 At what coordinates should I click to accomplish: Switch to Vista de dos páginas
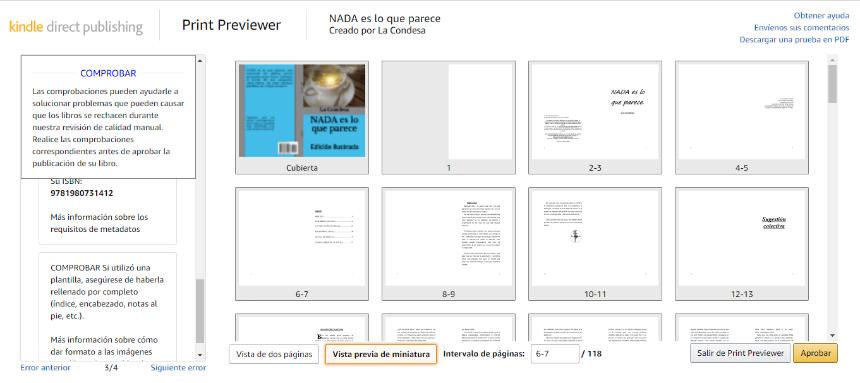coord(274,354)
